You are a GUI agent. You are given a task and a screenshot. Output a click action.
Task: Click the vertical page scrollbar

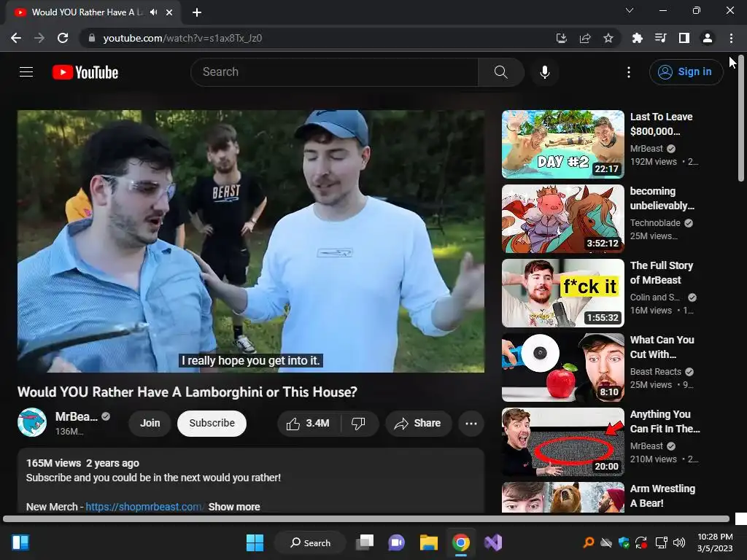pos(741,117)
